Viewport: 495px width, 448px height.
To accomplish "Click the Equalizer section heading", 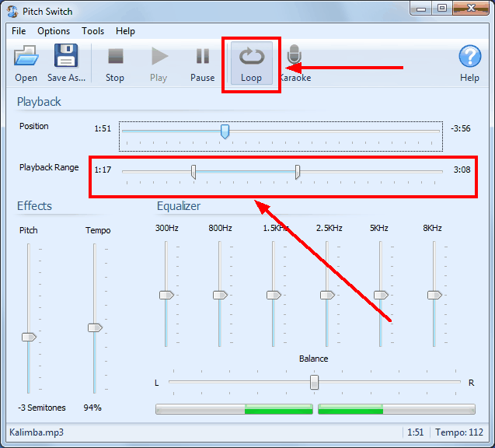I will pyautogui.click(x=179, y=206).
